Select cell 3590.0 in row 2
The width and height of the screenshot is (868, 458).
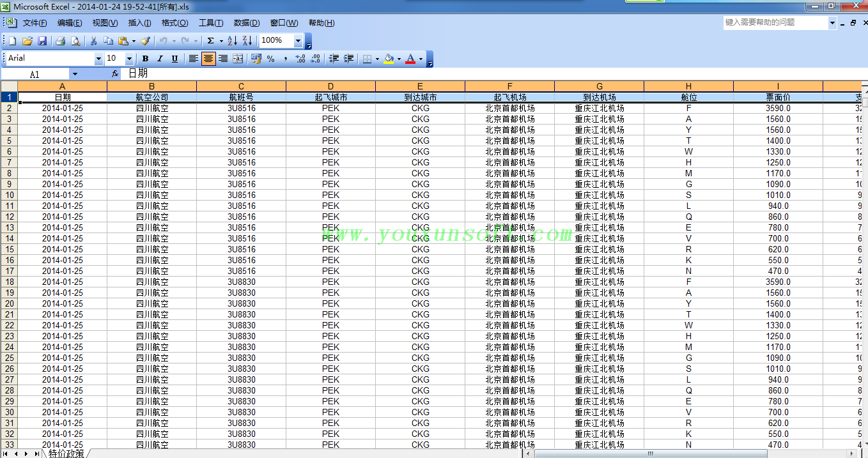(x=778, y=108)
